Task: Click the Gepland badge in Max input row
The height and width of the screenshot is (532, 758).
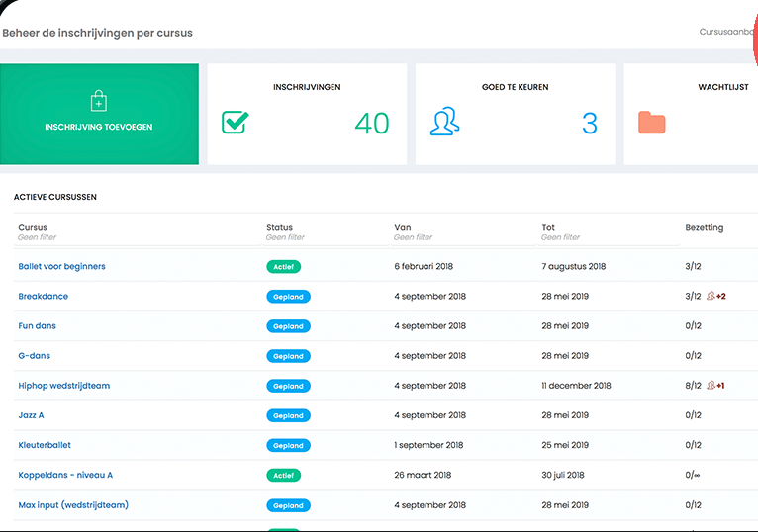Action: click(289, 506)
